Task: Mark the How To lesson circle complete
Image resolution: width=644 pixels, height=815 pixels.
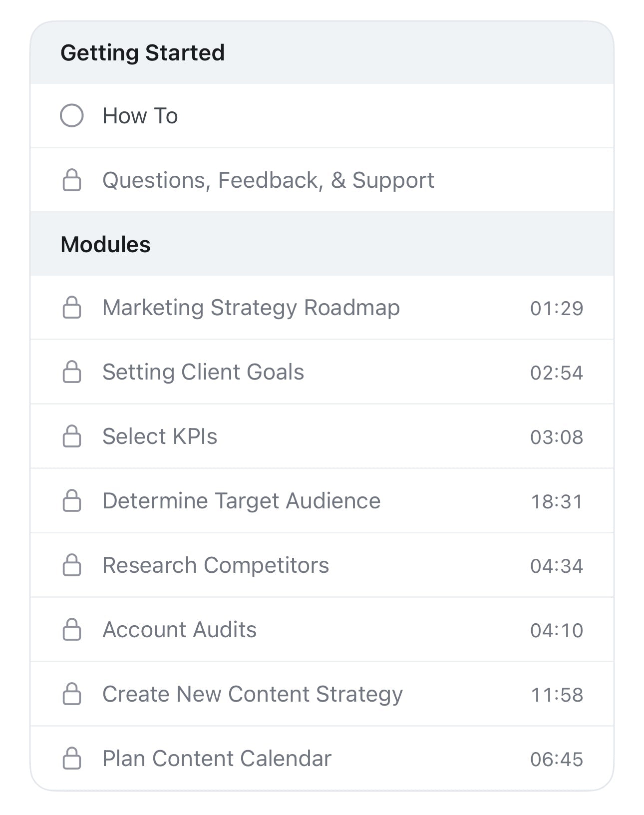Action: 72,116
